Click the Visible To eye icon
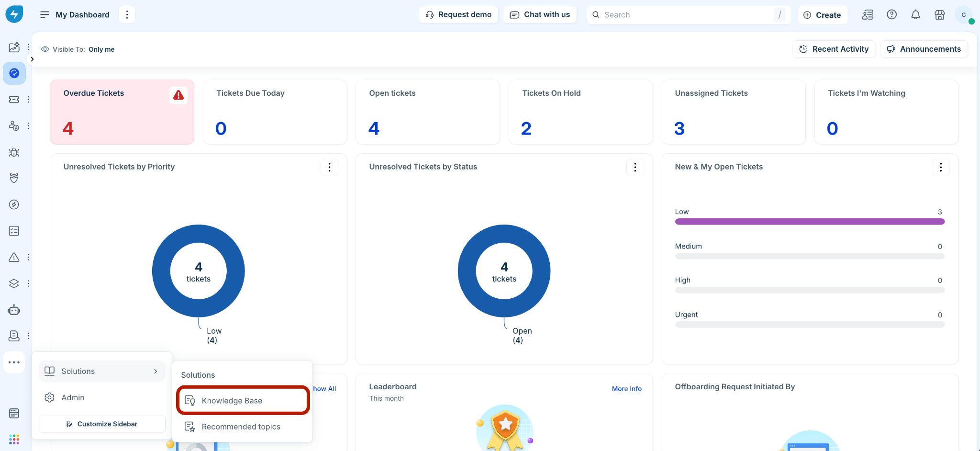 (45, 49)
